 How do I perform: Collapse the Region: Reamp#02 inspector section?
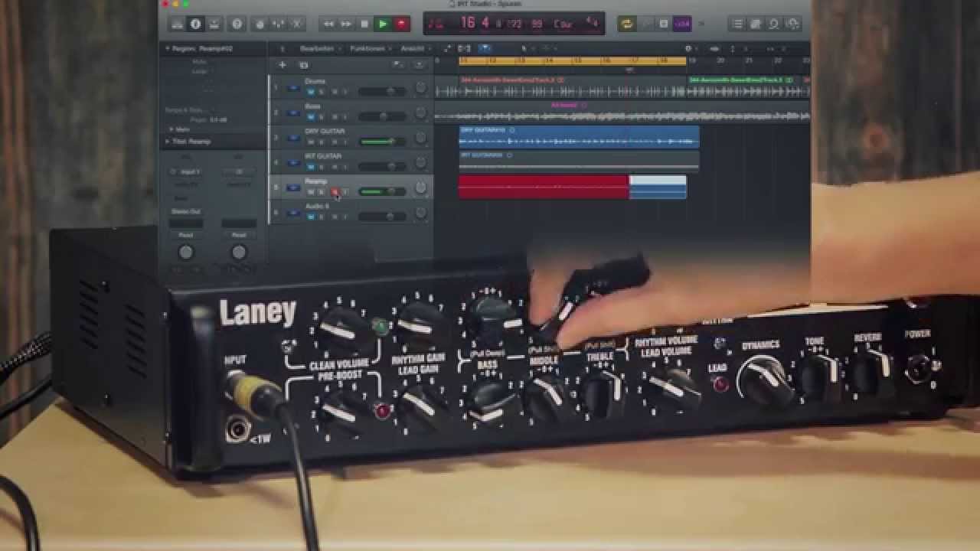click(168, 48)
